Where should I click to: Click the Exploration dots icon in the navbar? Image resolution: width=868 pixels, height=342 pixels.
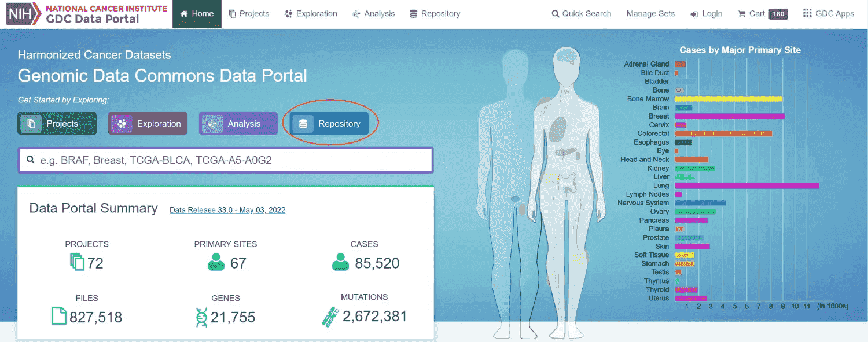(289, 14)
